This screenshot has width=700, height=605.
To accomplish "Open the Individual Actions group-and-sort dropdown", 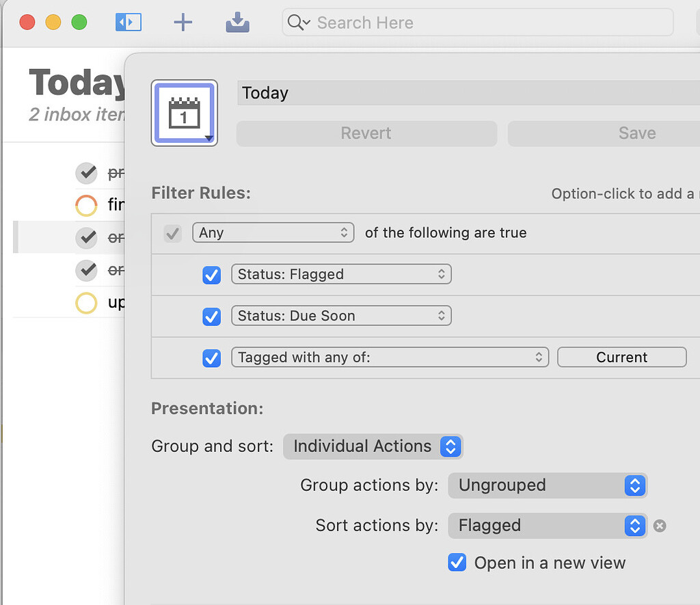I will point(373,446).
